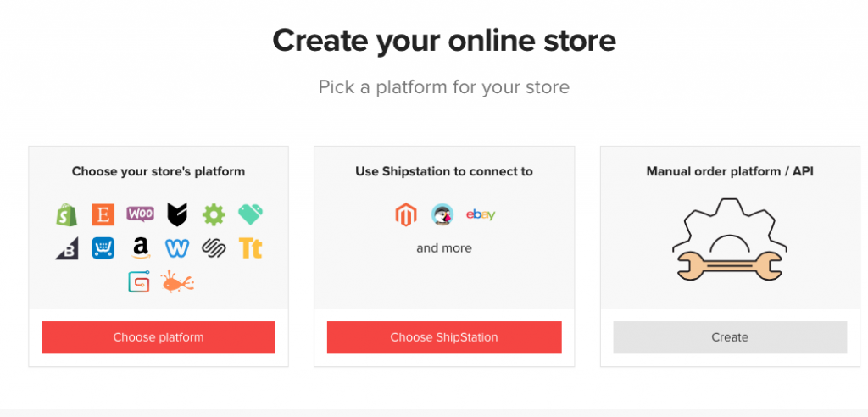Screen dimensions: 868x417
Task: Click the blue shopping cart icon
Action: coord(103,247)
